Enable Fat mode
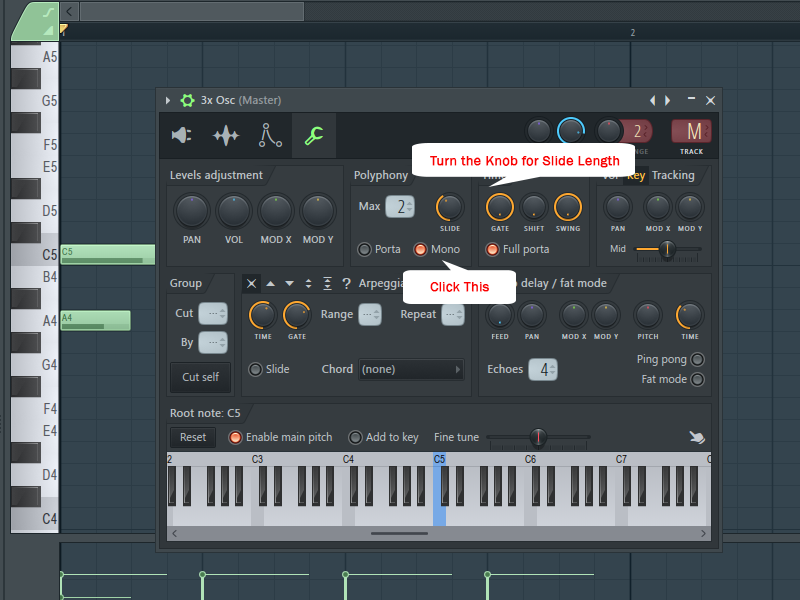The width and height of the screenshot is (800, 600). (697, 380)
